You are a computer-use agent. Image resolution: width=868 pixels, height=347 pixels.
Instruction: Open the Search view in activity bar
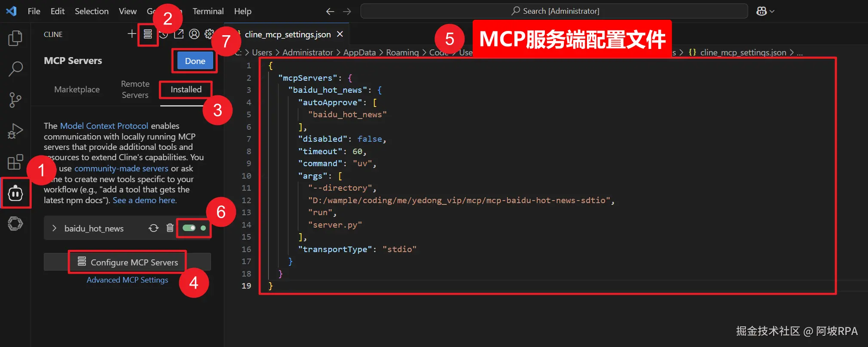tap(15, 69)
